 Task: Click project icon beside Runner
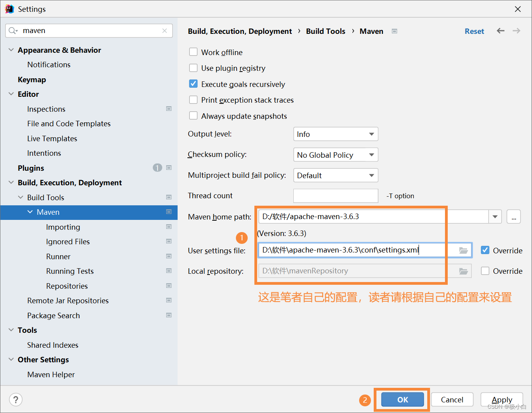coord(169,256)
